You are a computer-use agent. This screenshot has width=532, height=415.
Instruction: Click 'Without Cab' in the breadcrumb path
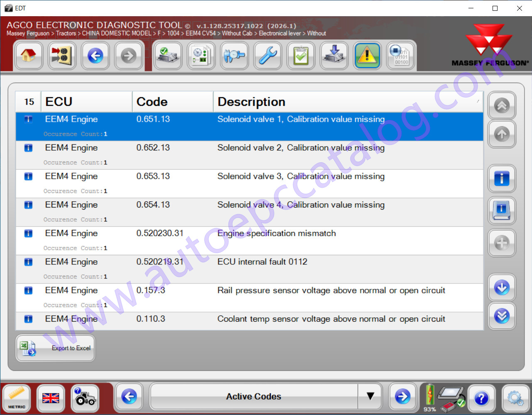(x=237, y=33)
